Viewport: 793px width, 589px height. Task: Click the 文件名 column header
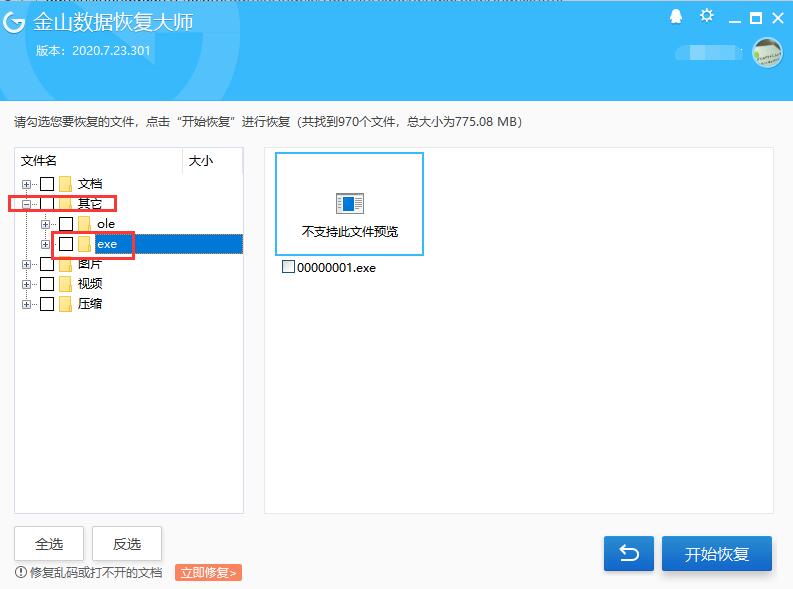(99, 161)
